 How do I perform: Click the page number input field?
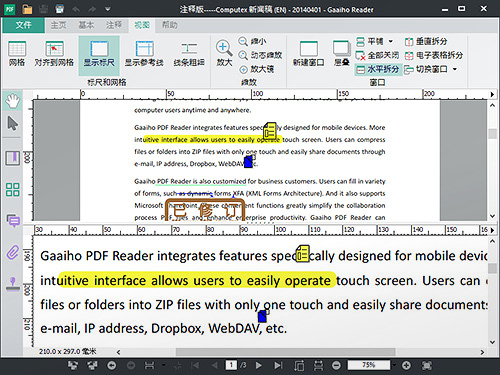pos(231,365)
